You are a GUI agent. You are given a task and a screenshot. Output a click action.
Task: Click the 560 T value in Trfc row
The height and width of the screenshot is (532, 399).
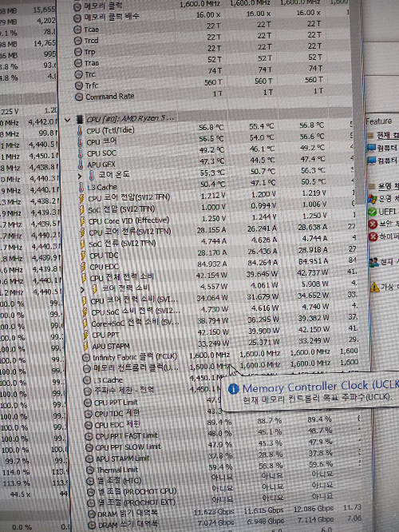point(213,82)
